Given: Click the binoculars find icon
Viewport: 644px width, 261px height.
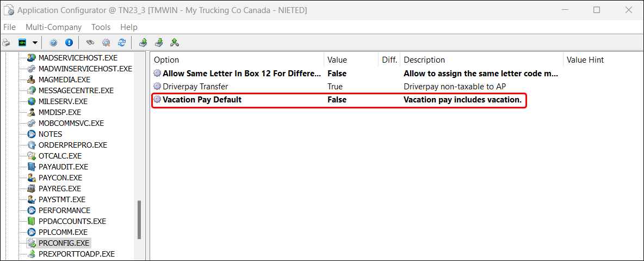Looking at the screenshot, I should tap(90, 43).
